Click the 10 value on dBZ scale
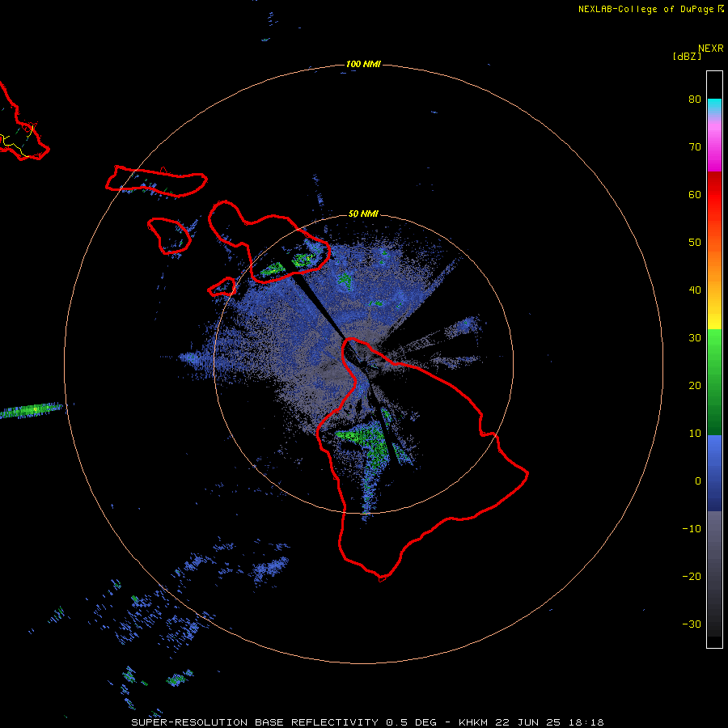The width and height of the screenshot is (728, 728). (695, 434)
